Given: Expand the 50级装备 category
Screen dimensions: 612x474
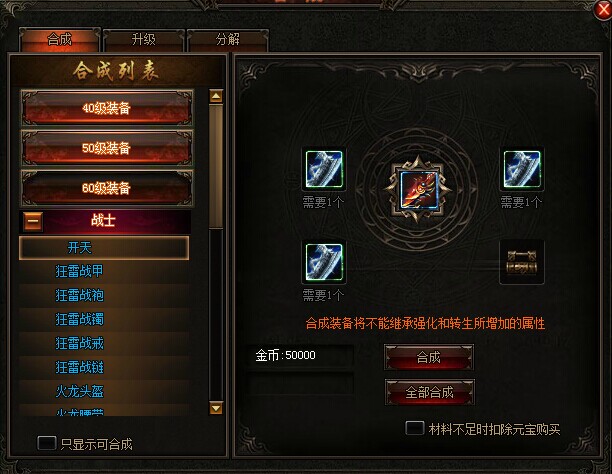Looking at the screenshot, I should point(107,148).
